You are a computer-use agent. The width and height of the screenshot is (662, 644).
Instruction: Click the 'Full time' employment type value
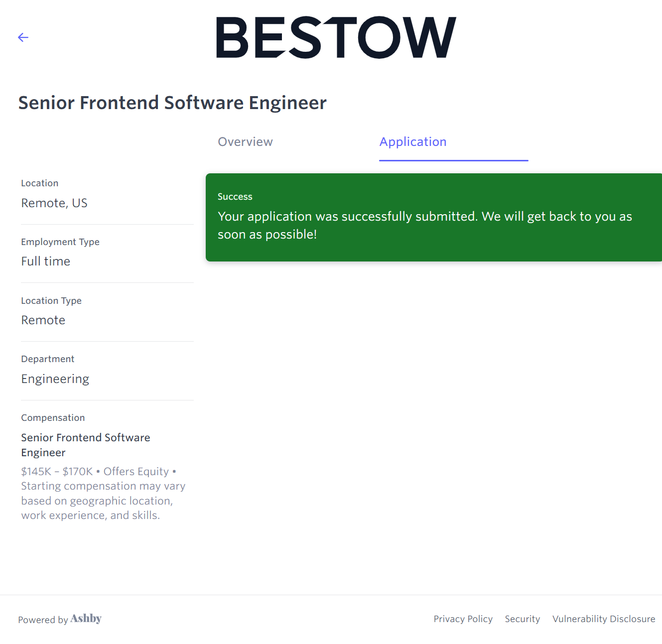[x=46, y=261]
